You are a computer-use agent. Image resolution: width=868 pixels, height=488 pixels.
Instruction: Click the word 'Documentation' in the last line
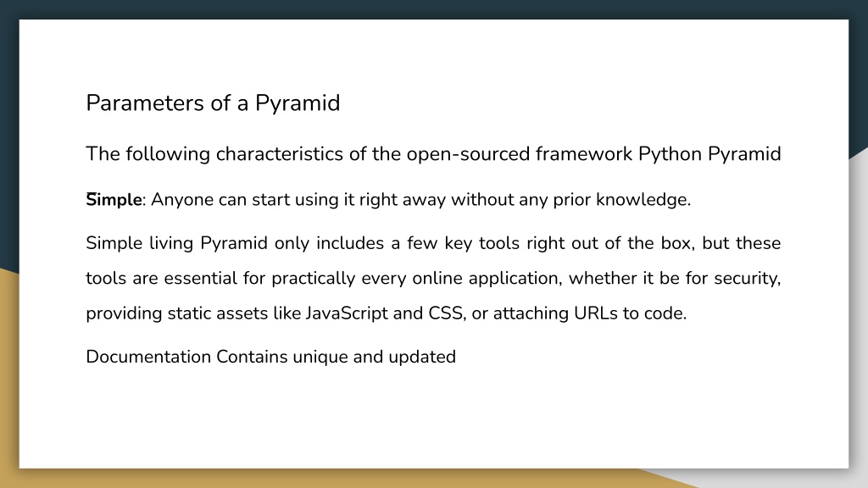click(x=148, y=357)
